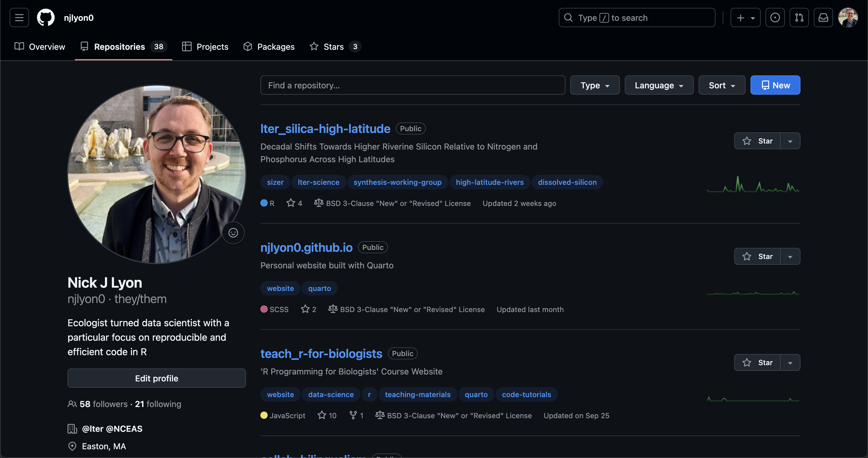Open the Language filter dropdown
The width and height of the screenshot is (868, 458).
pyautogui.click(x=659, y=85)
